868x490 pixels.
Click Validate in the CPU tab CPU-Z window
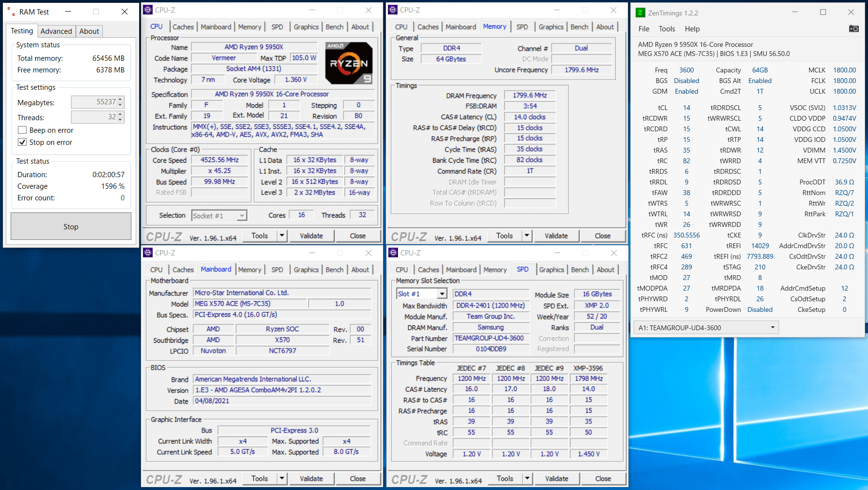311,236
